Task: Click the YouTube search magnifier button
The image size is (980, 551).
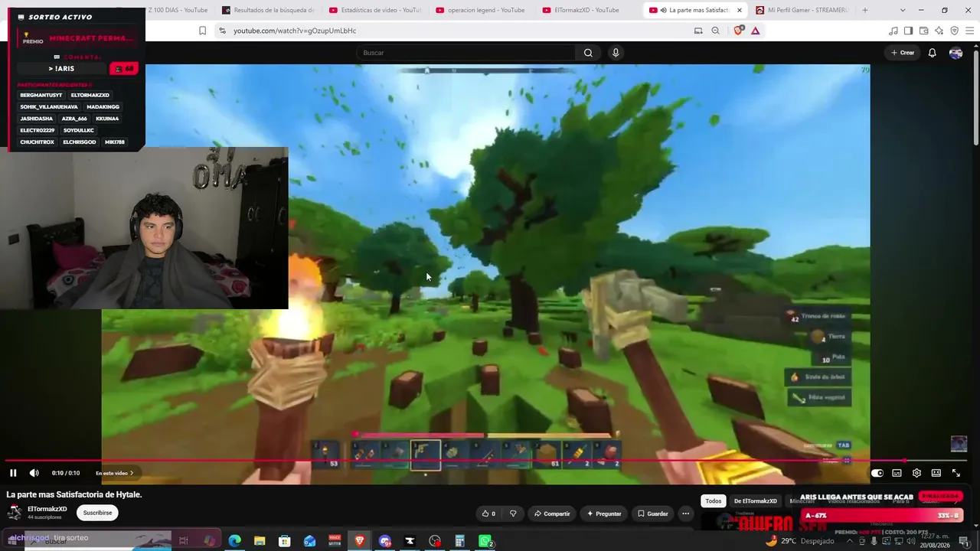Action: [588, 53]
